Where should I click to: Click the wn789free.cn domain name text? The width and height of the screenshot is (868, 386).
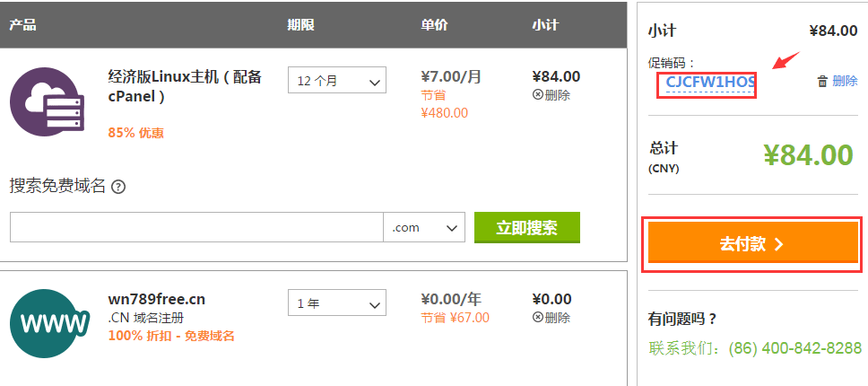[157, 300]
